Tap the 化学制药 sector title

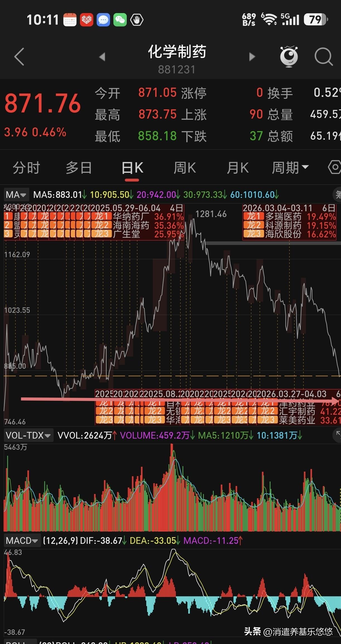click(x=177, y=51)
